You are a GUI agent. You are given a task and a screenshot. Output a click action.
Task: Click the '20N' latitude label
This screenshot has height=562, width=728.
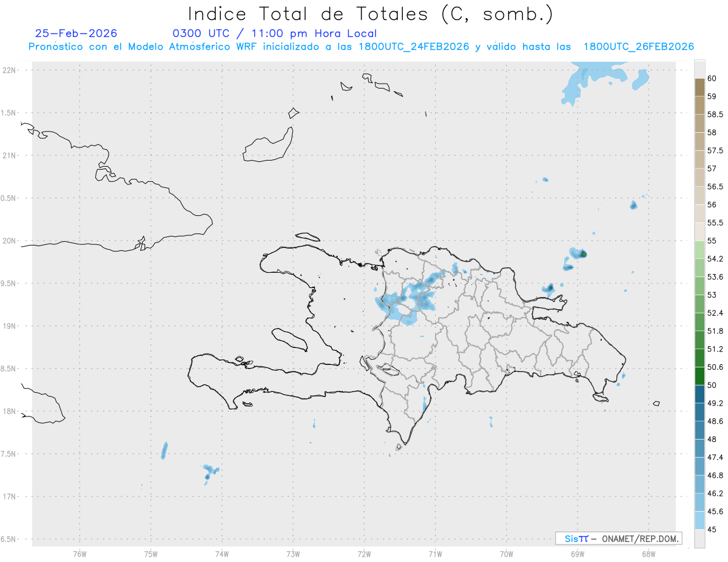point(10,241)
